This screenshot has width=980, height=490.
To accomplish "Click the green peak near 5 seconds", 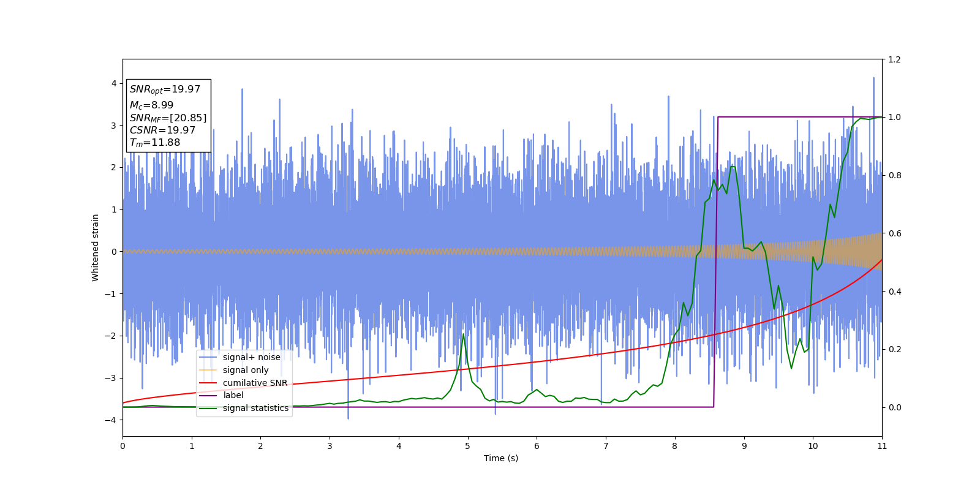I will coord(463,334).
